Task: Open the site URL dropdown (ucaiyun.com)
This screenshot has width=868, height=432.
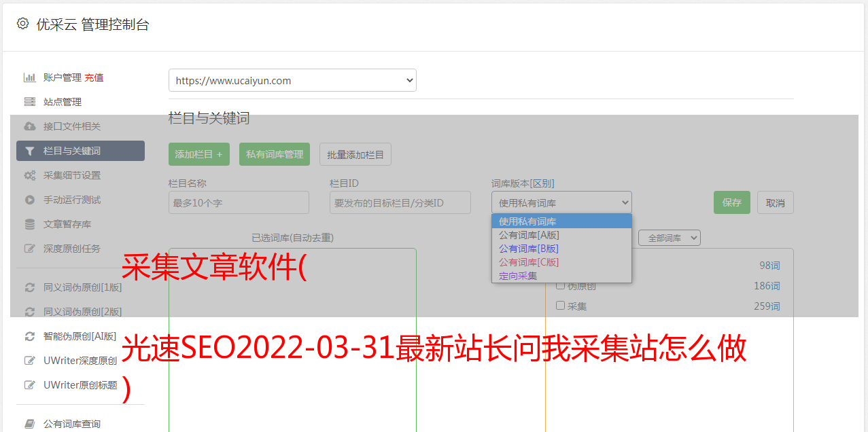Action: click(x=292, y=80)
